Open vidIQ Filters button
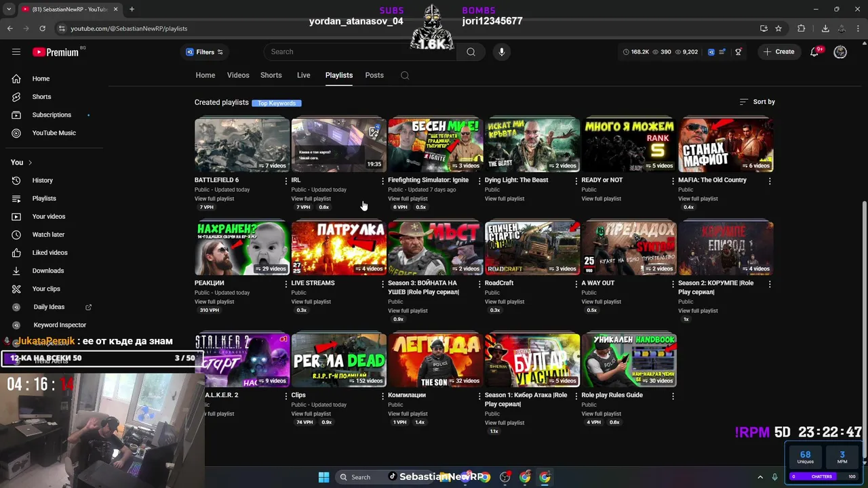Viewport: 868px width, 488px height. [204, 52]
